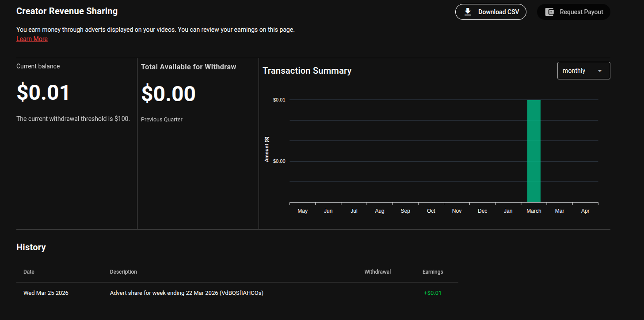This screenshot has height=320, width=644.
Task: Open the Learn More link
Action: coord(32,39)
